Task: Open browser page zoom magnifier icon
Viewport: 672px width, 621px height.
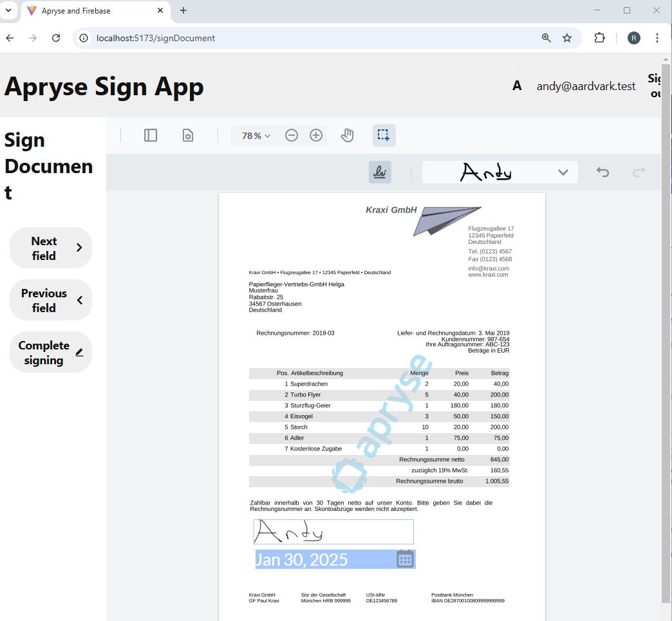Action: click(546, 38)
